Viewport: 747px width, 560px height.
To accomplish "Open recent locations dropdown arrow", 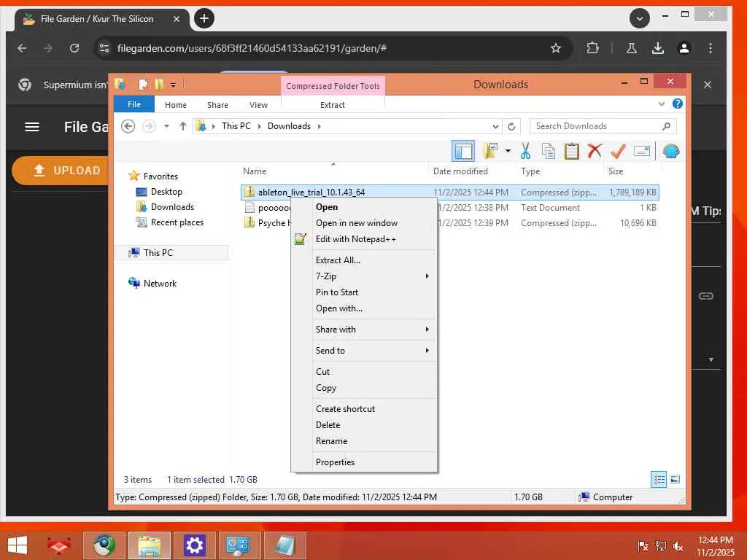I will 166,126.
